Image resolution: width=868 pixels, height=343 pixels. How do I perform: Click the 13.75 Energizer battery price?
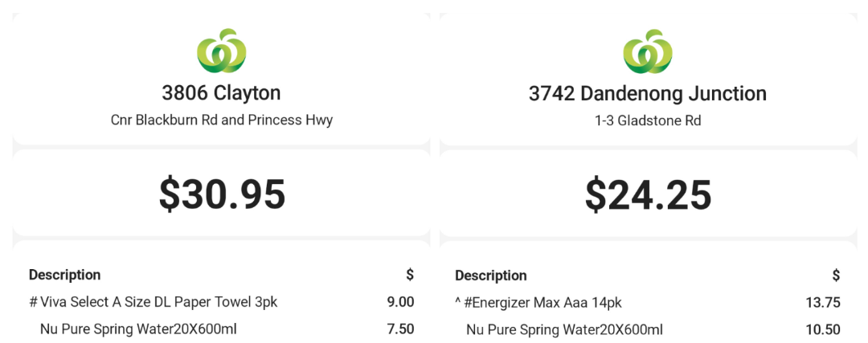(822, 303)
